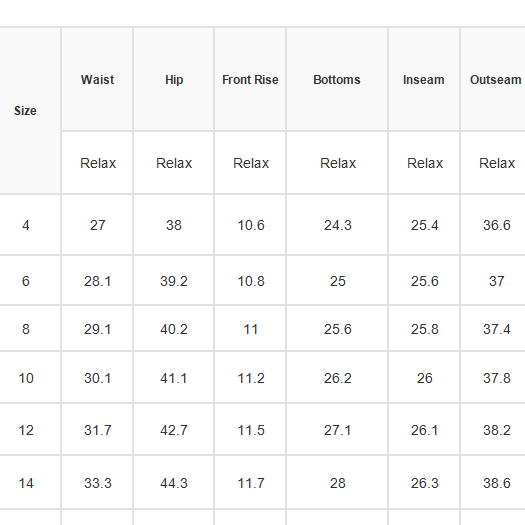Click the size 12 row label
525x525 pixels.
point(26,430)
